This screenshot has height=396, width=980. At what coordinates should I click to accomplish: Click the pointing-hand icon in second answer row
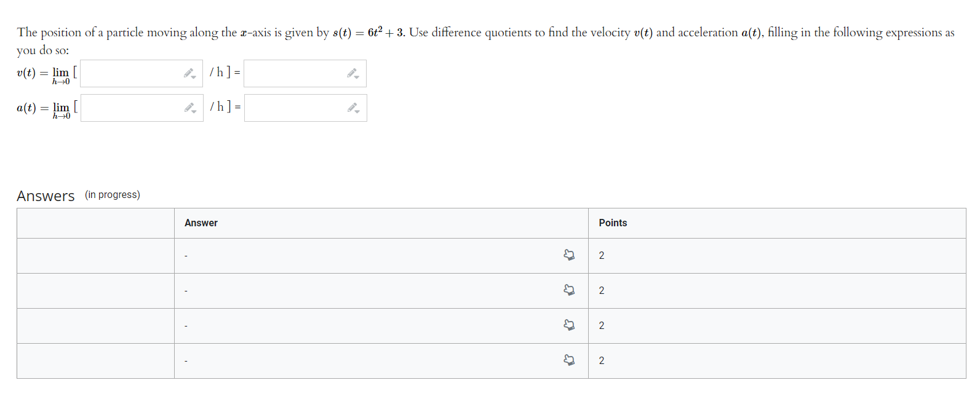(x=569, y=290)
